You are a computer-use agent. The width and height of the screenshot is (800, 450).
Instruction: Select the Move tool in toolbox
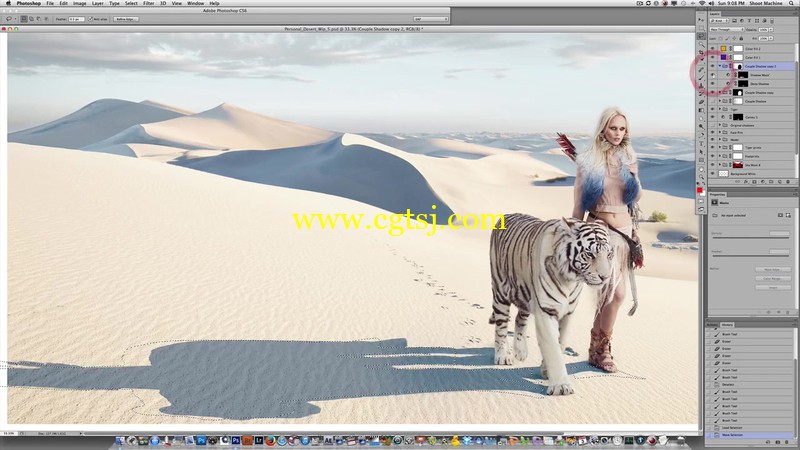coord(702,19)
